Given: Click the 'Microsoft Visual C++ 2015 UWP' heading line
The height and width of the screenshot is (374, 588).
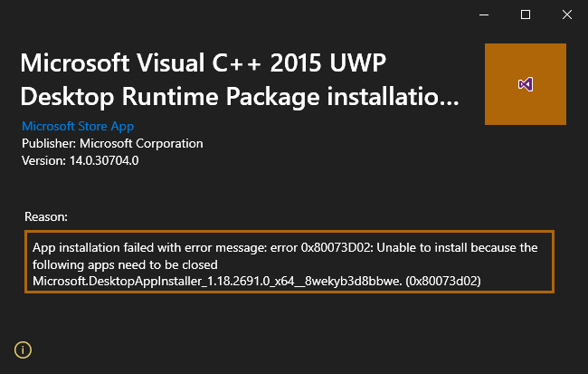Looking at the screenshot, I should pos(203,62).
